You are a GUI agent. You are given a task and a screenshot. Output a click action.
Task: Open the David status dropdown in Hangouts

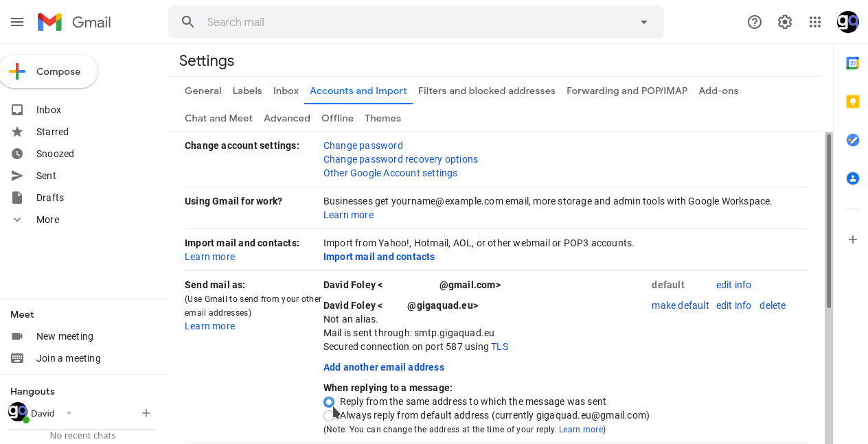pos(68,412)
